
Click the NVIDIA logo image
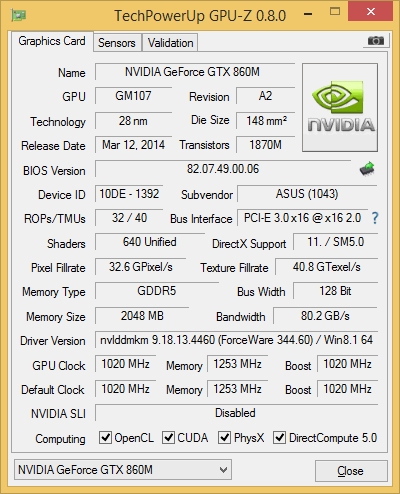pos(340,107)
